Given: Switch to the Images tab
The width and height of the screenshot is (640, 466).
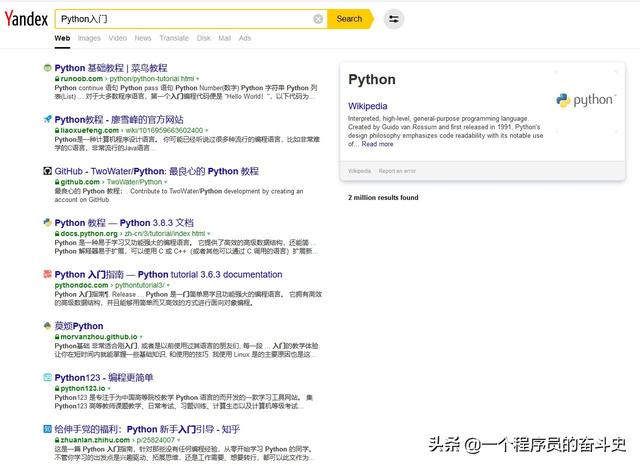Looking at the screenshot, I should pos(89,38).
